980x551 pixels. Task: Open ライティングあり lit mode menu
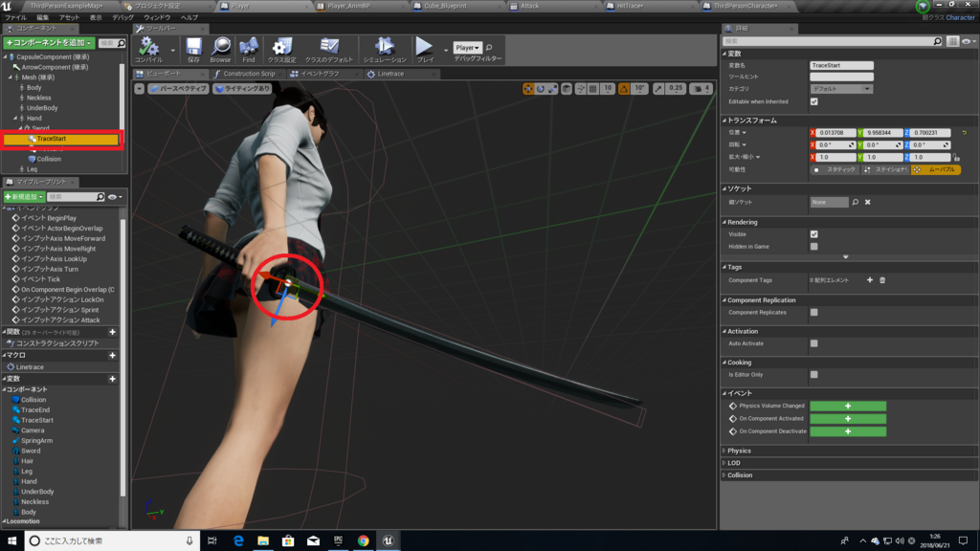(242, 89)
